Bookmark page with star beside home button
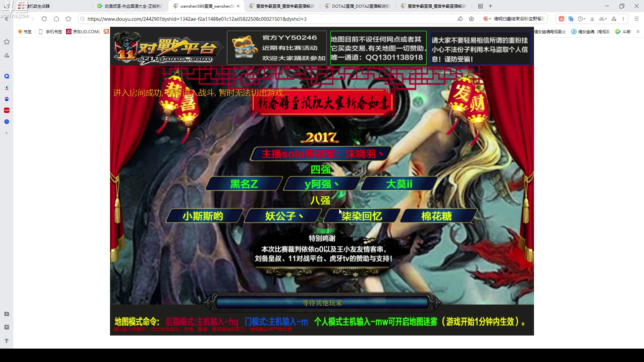This screenshot has width=644, height=362. point(68,19)
